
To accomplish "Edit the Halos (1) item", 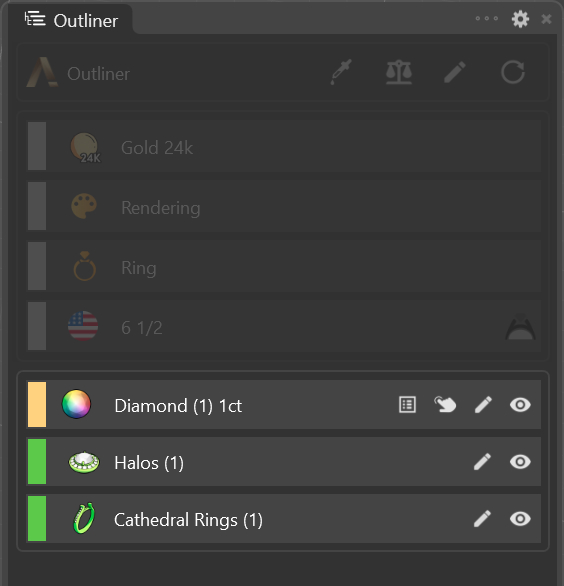I will tap(483, 462).
